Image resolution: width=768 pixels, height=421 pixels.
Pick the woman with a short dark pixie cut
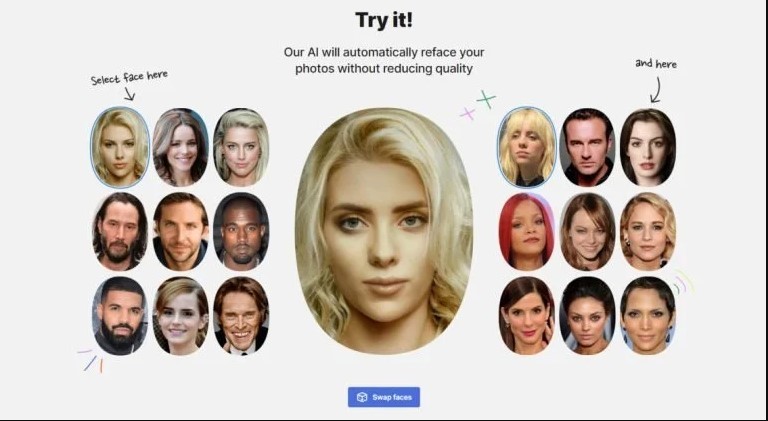[x=648, y=316]
